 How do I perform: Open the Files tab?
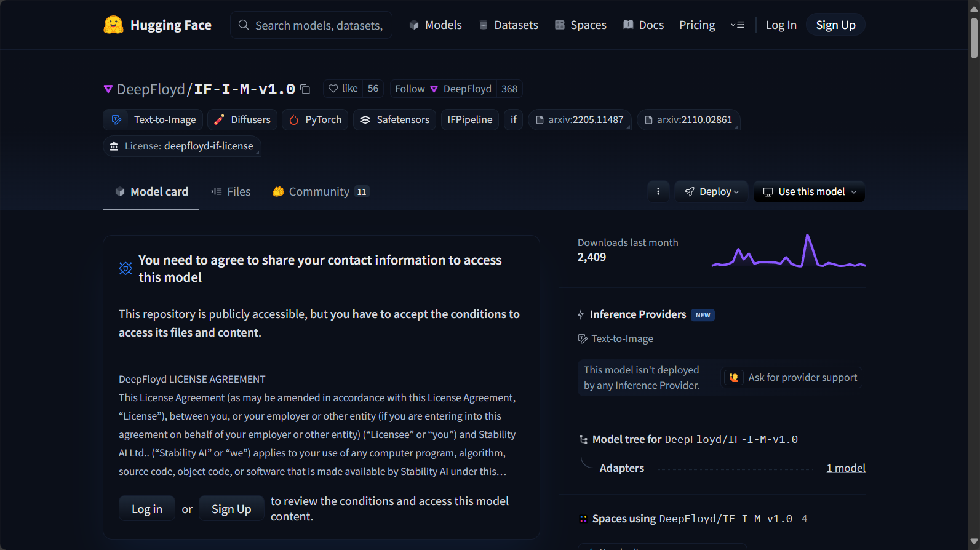(231, 192)
